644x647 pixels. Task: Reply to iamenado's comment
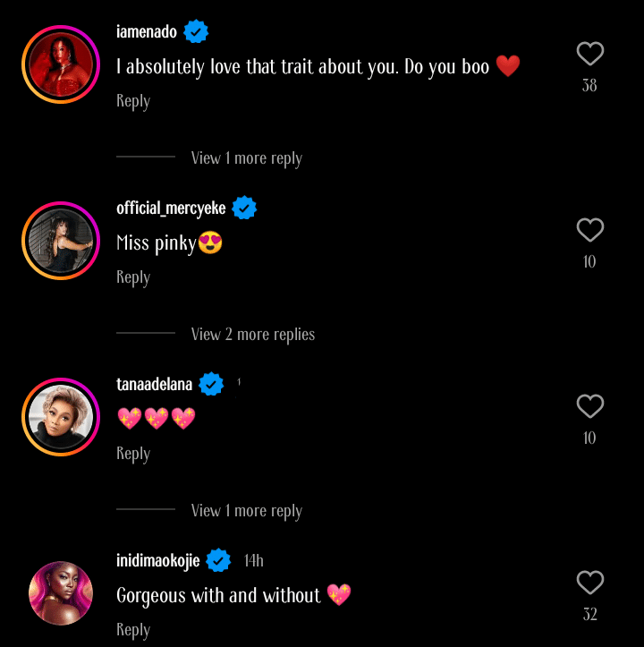(x=133, y=101)
